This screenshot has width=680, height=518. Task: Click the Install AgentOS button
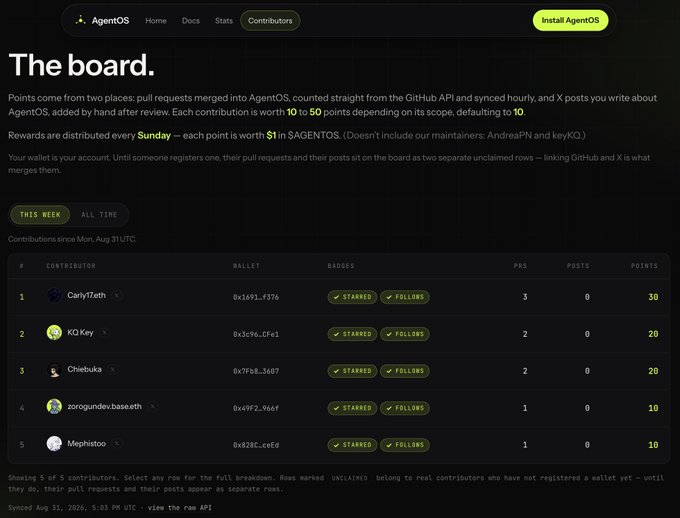[x=570, y=20]
